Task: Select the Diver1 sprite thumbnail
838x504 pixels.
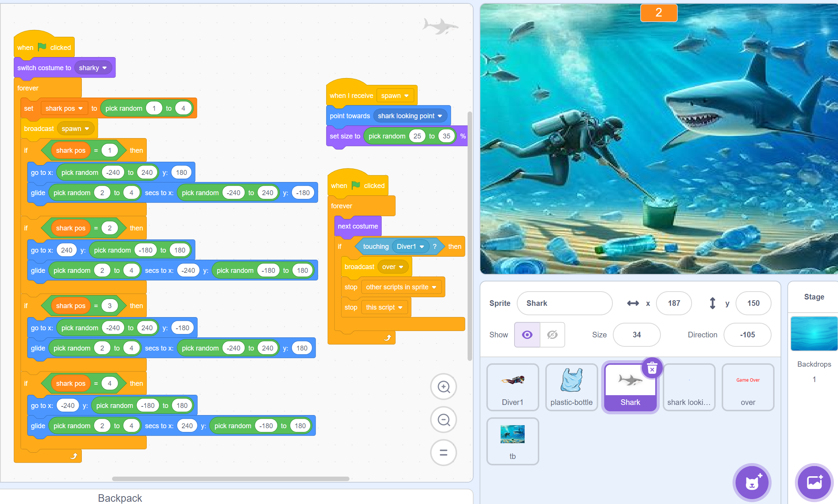Action: click(x=513, y=387)
